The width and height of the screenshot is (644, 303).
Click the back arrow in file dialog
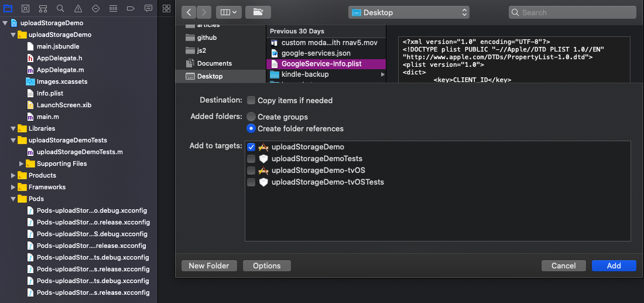(x=189, y=12)
